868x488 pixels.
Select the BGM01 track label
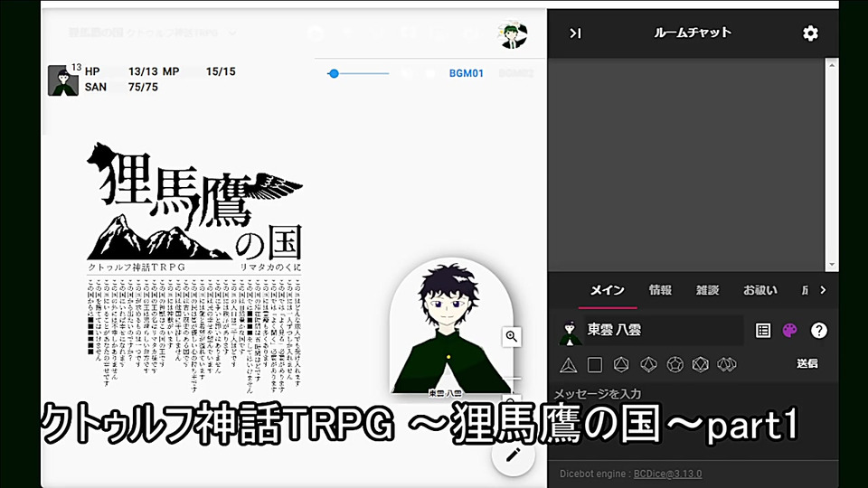click(x=467, y=73)
